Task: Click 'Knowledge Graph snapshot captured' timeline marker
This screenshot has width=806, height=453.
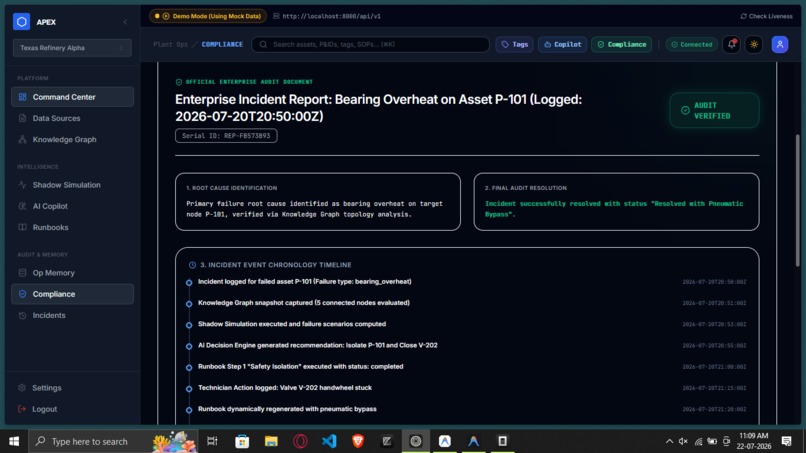Action: click(x=189, y=304)
